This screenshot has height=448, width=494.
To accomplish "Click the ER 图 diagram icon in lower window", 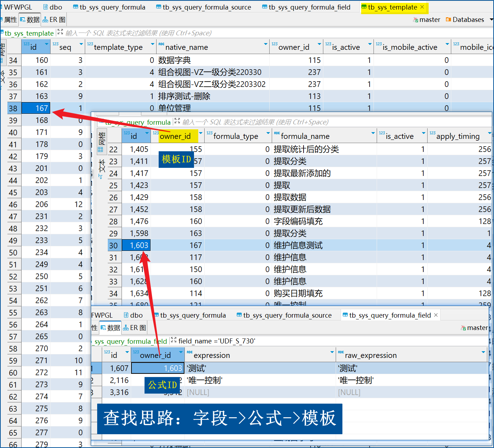I will coord(126,328).
